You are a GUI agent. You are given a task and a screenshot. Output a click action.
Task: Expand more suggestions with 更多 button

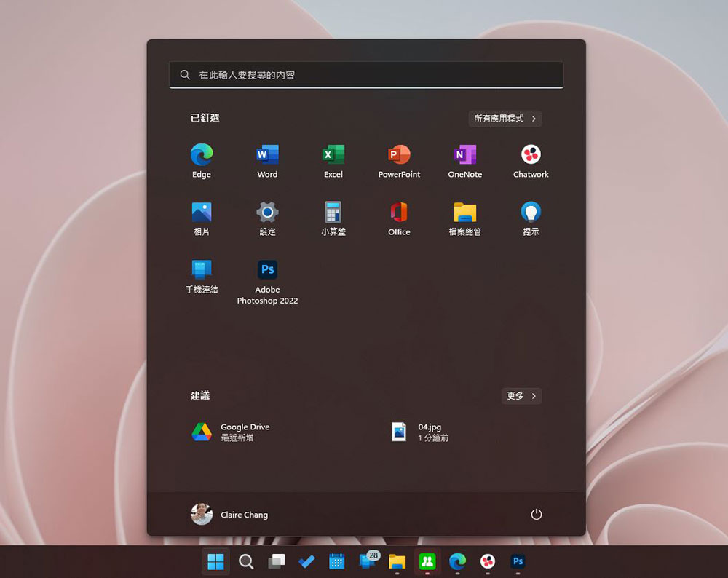point(521,396)
